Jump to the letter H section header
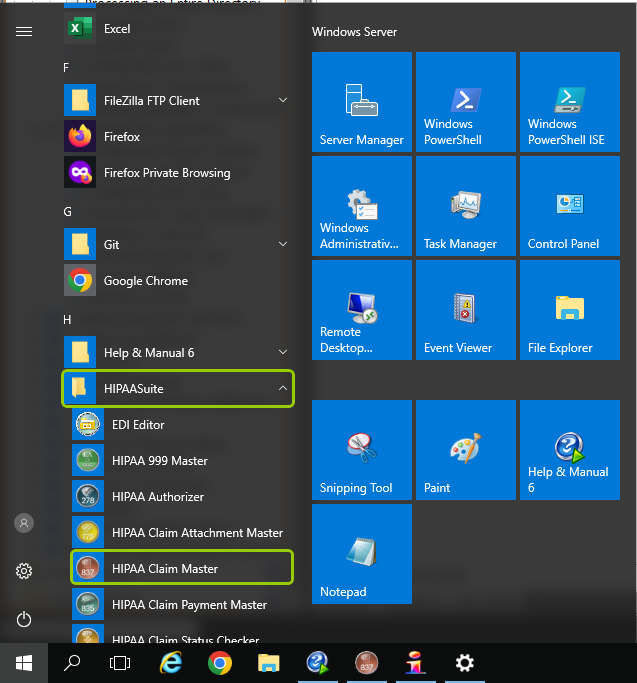 [67, 320]
